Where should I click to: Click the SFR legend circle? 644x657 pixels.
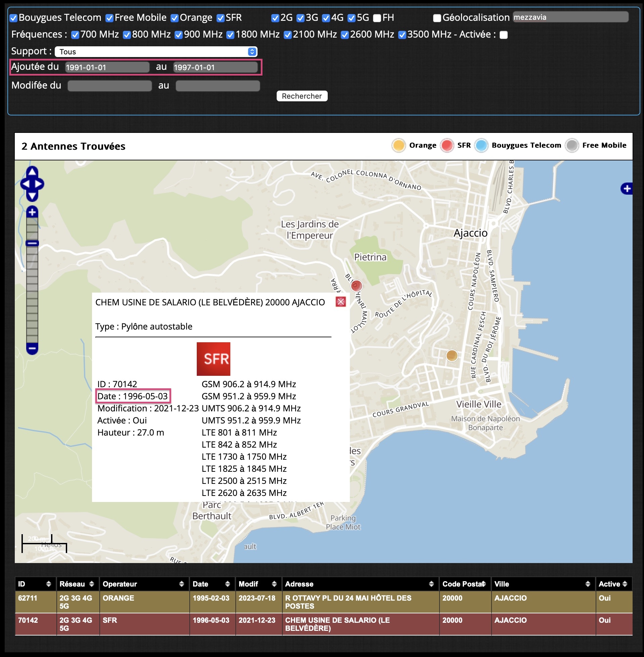(447, 146)
